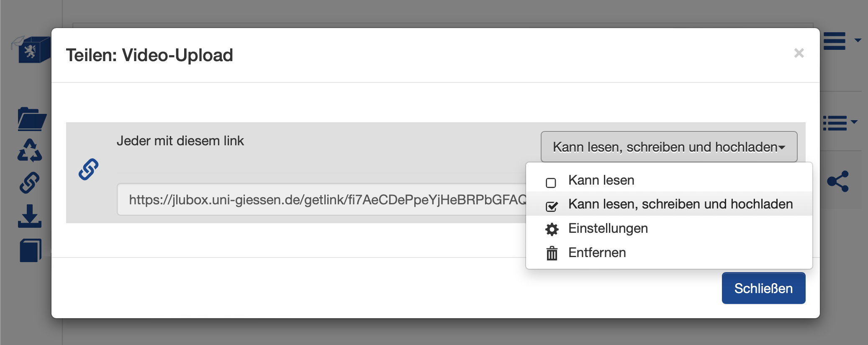This screenshot has height=345, width=868.
Task: Expand the list view options dropdown
Action: coord(840,123)
